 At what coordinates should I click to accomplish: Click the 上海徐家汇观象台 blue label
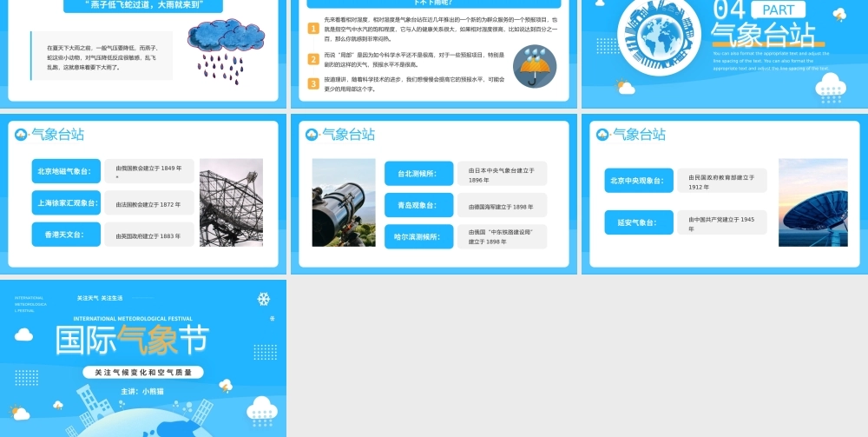point(66,202)
